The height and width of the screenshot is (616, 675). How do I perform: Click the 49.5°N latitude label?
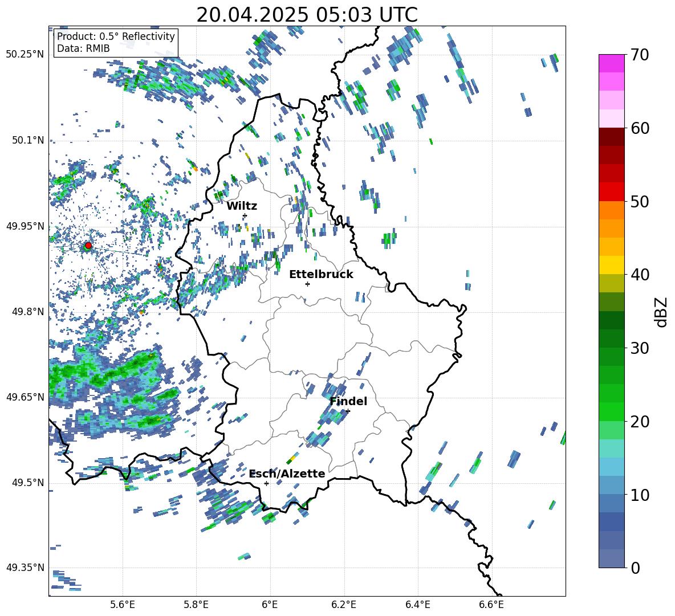point(27,483)
